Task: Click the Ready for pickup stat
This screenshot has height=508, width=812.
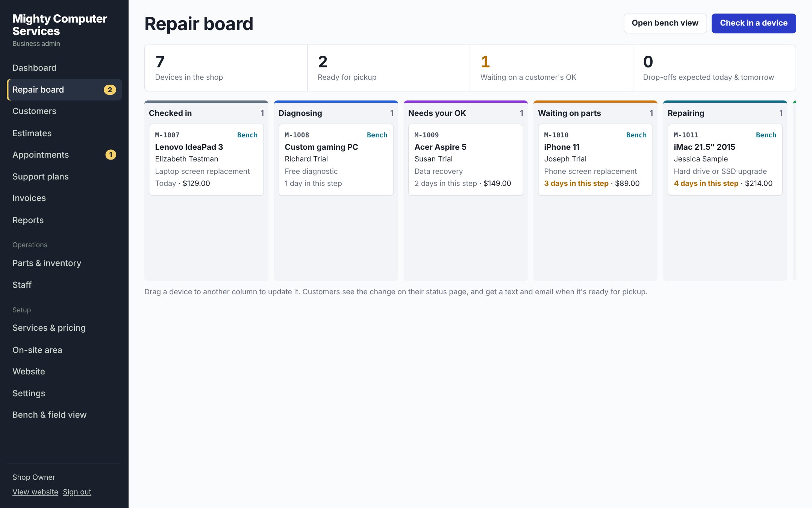Action: pos(389,68)
